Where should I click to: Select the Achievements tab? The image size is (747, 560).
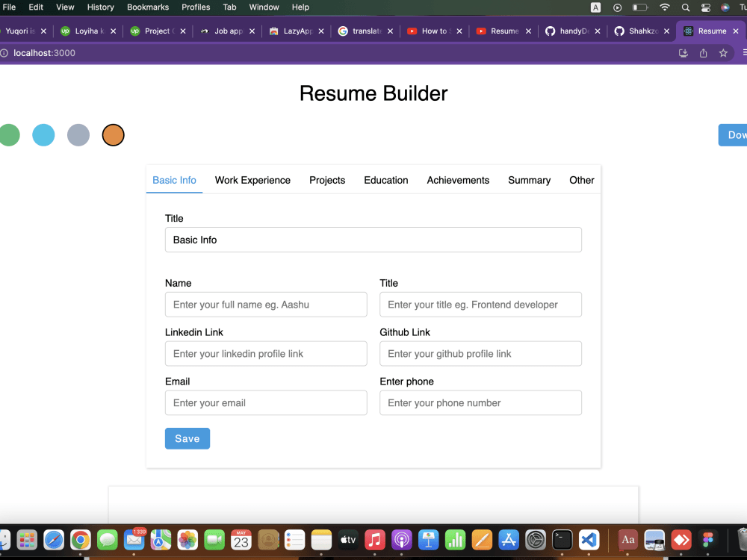(458, 180)
